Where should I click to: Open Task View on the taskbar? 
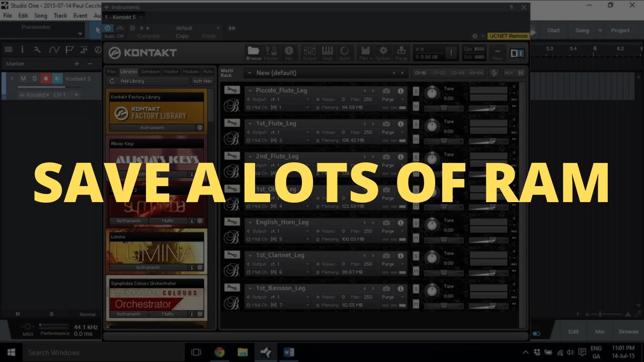coord(196,352)
